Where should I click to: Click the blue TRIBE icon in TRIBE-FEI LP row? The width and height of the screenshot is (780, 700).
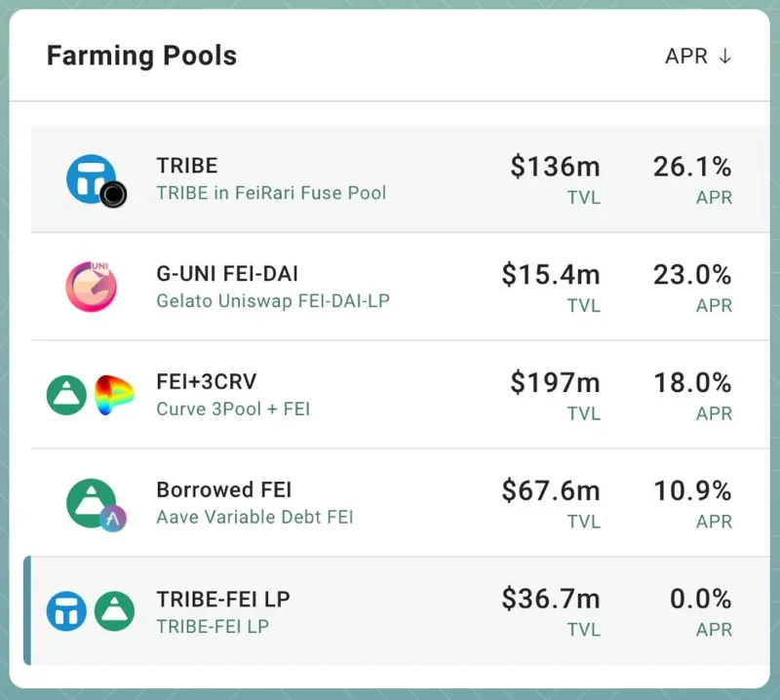[66, 611]
